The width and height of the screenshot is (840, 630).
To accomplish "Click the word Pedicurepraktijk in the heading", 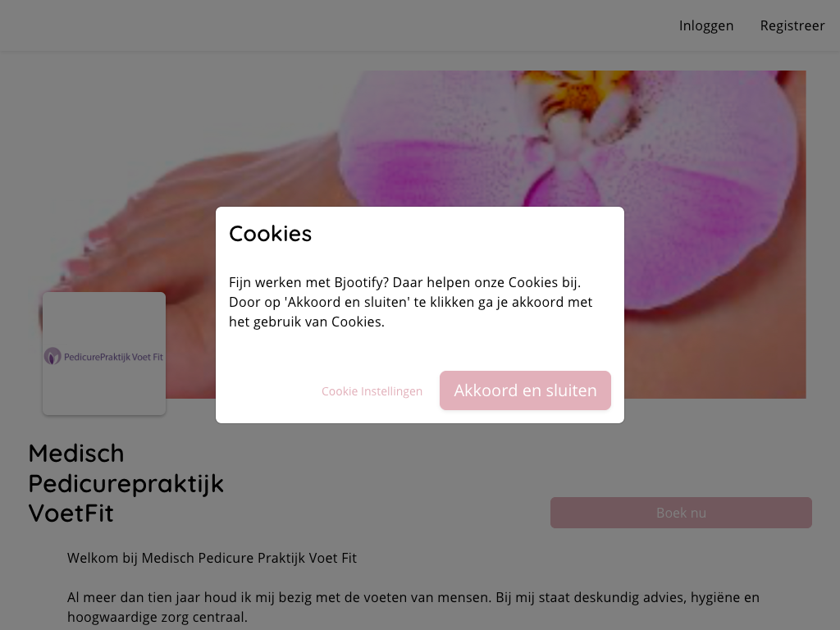I will point(126,484).
